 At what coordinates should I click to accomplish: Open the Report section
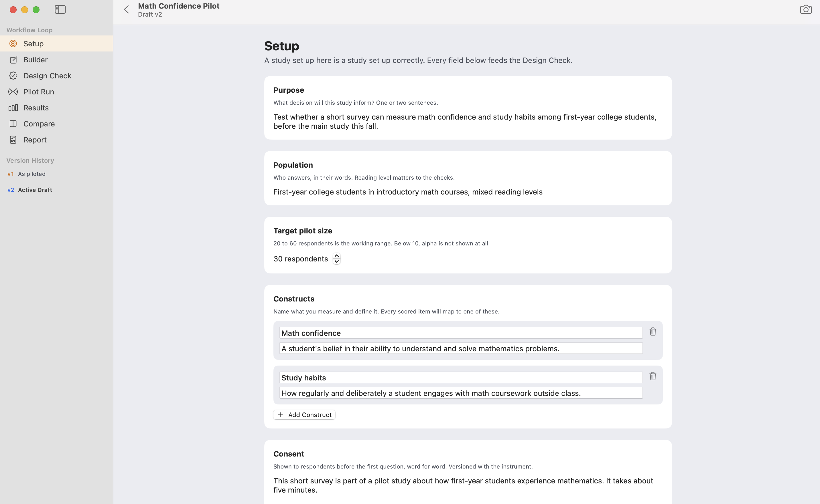[x=56, y=140]
